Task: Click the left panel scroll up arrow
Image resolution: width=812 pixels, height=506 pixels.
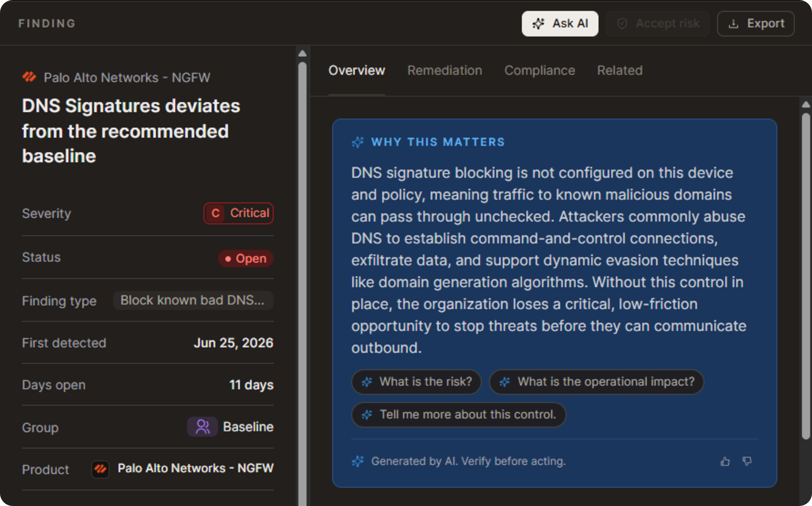Action: pyautogui.click(x=302, y=53)
